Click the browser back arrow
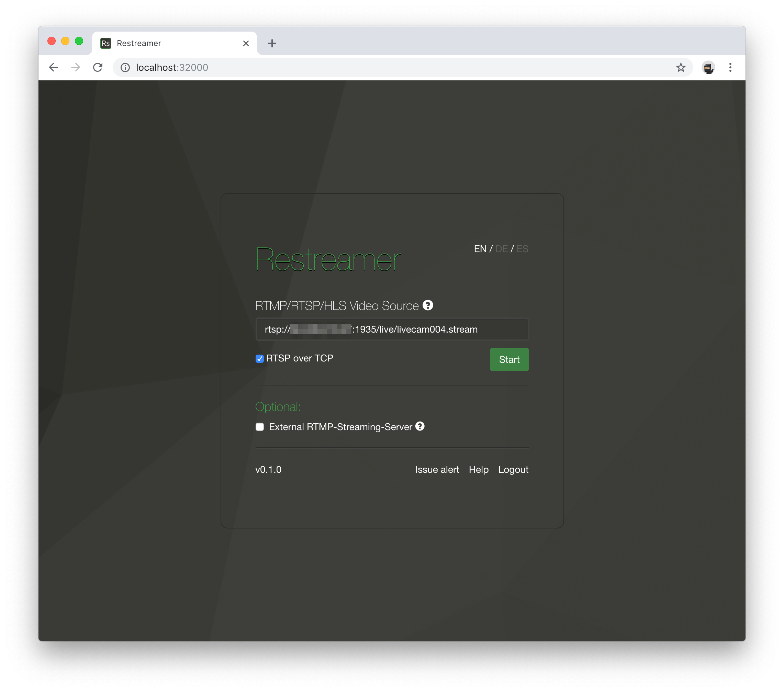The image size is (784, 692). pyautogui.click(x=54, y=67)
